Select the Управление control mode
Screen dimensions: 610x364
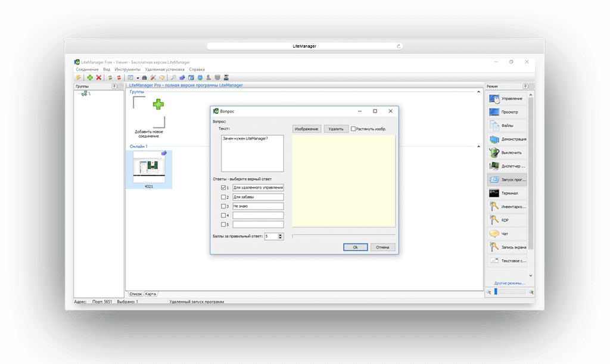tap(508, 99)
